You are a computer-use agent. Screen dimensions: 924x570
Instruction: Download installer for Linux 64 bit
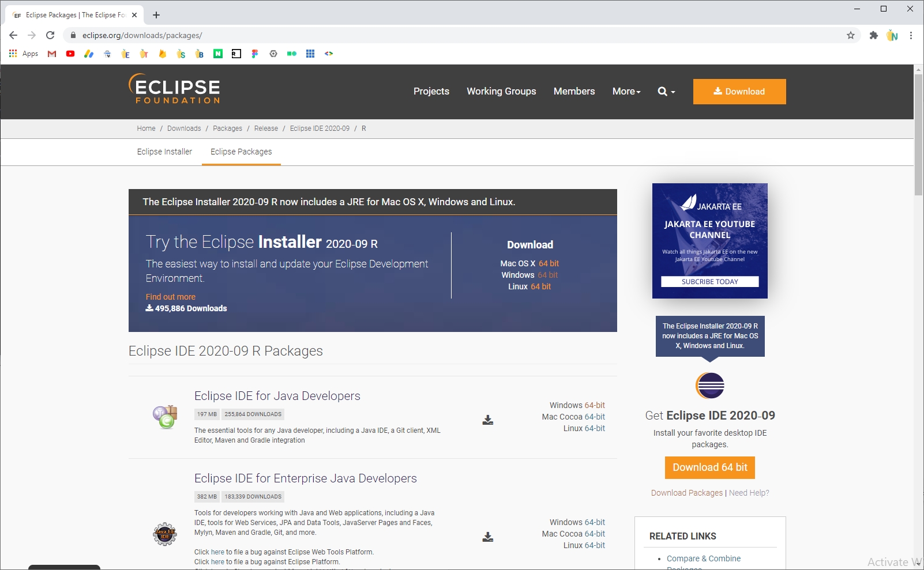coord(540,286)
